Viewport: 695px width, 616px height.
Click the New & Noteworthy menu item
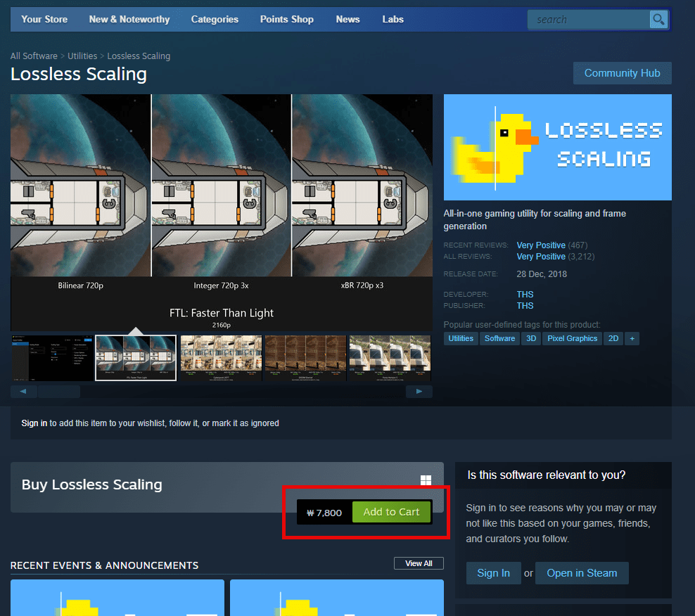[129, 19]
